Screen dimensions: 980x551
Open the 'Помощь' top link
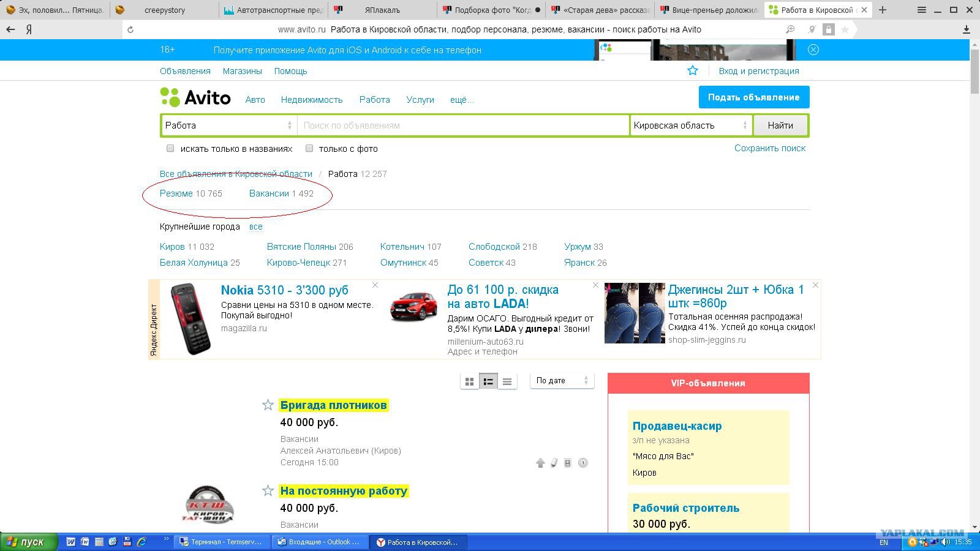290,71
